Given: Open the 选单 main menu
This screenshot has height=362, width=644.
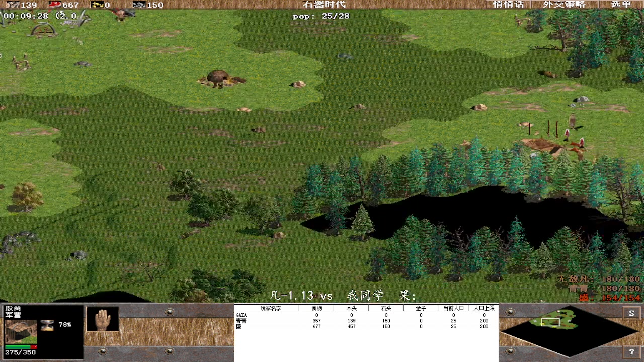Looking at the screenshot, I should [x=621, y=5].
